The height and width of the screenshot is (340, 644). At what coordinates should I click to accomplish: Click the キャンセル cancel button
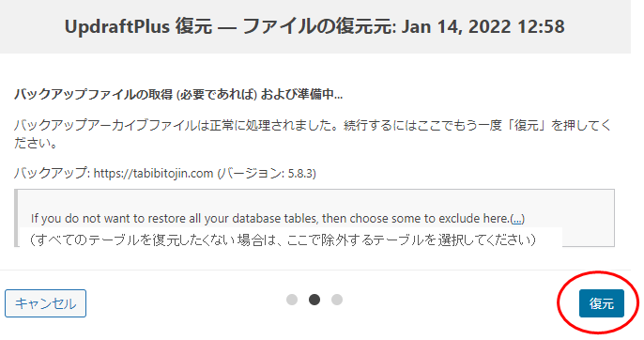[46, 303]
